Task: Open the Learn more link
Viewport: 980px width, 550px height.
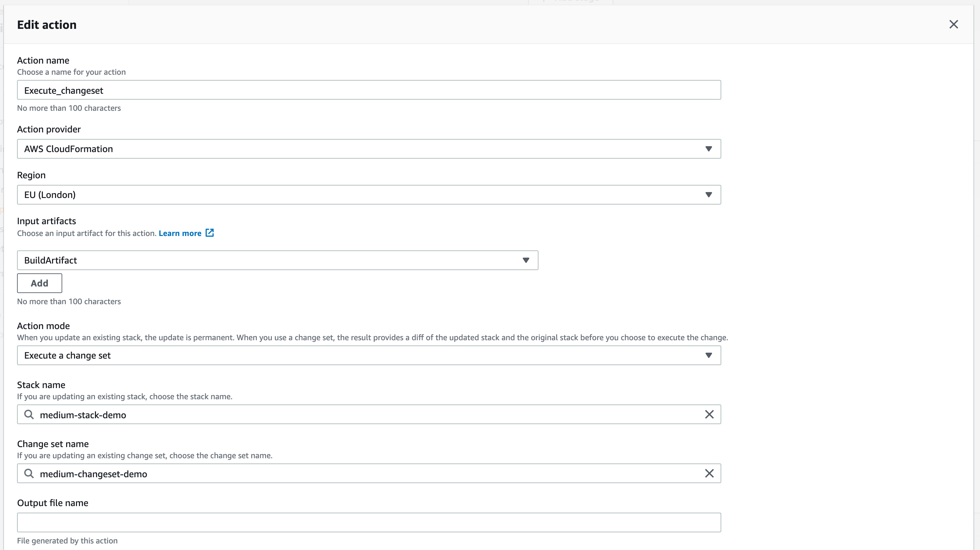Action: point(180,233)
